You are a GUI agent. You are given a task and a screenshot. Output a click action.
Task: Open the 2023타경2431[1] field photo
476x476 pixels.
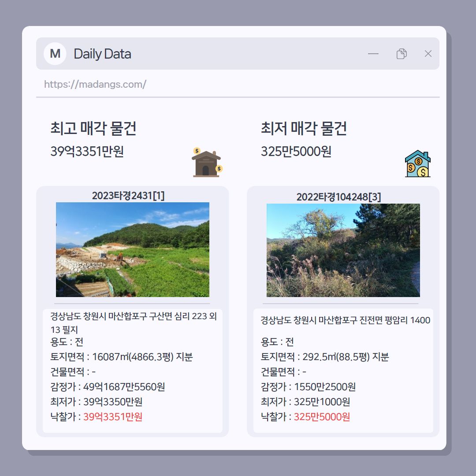133,249
